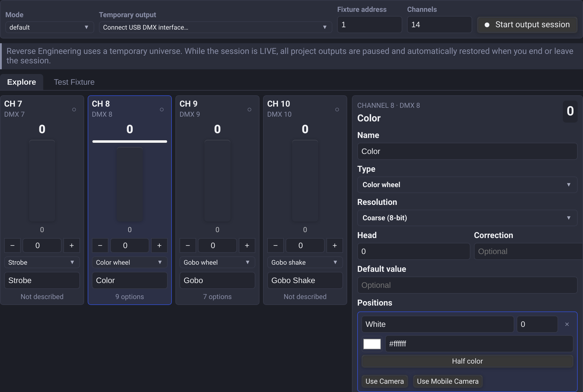Decrease CH 10 value with minus button
This screenshot has width=583, height=392.
pyautogui.click(x=276, y=245)
